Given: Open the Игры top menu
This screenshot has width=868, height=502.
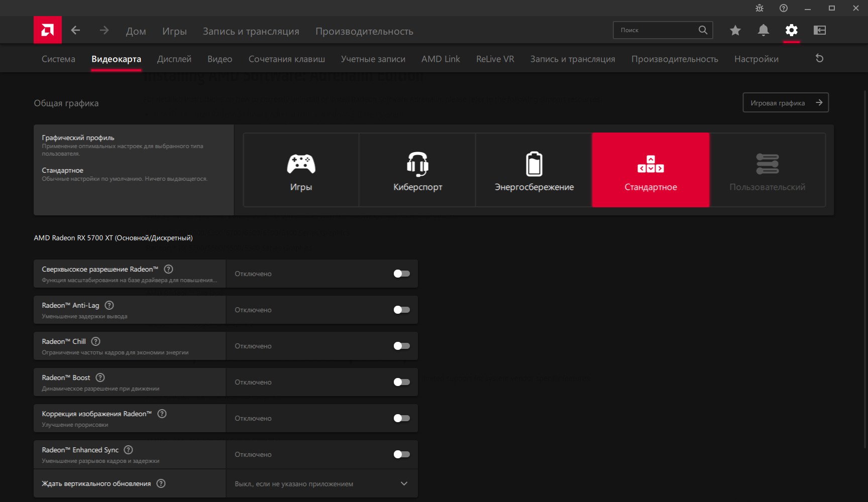Looking at the screenshot, I should (x=174, y=31).
